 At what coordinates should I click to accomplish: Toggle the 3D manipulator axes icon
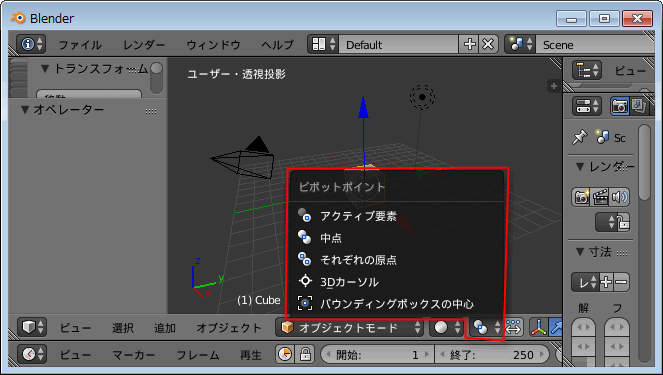coord(538,327)
